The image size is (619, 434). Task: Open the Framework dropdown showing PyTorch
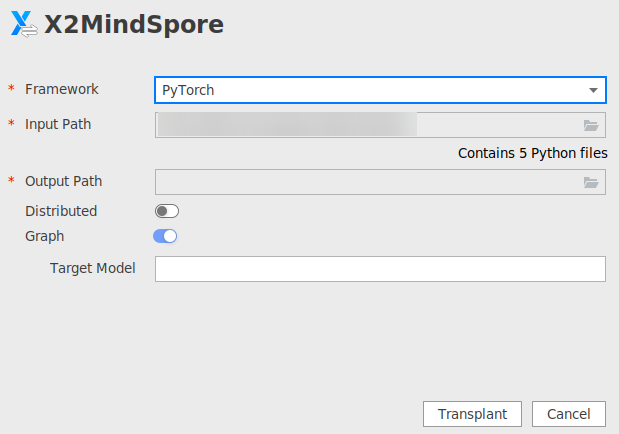(x=380, y=90)
